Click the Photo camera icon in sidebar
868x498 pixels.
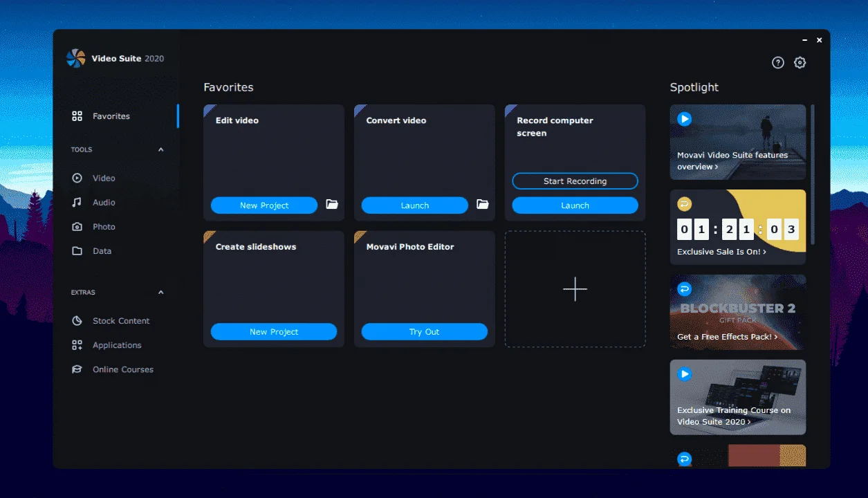77,227
